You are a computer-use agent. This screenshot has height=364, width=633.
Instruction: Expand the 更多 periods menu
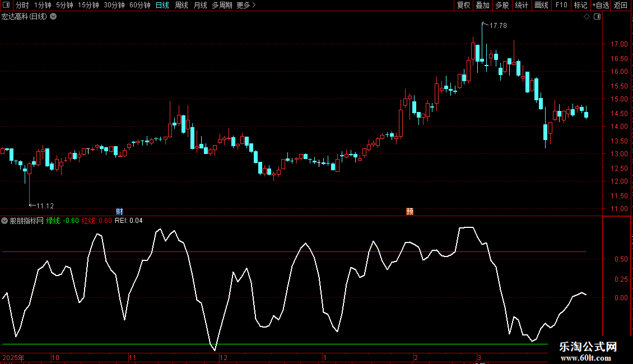[x=246, y=5]
